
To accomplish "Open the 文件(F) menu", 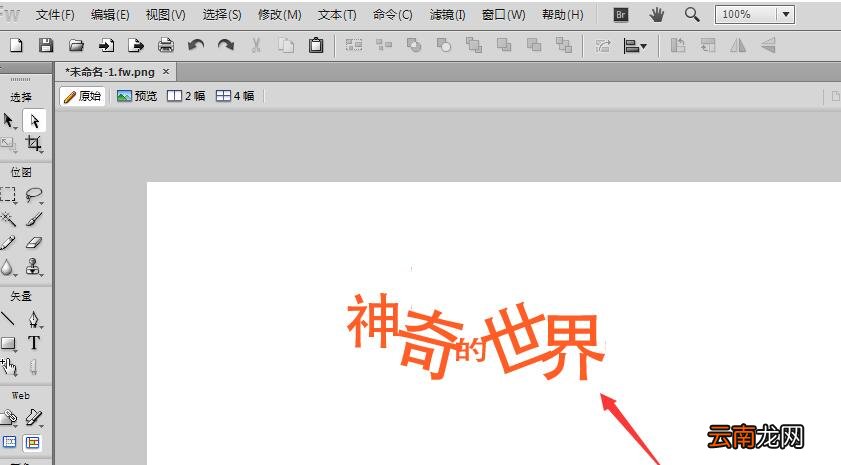I will (x=55, y=14).
